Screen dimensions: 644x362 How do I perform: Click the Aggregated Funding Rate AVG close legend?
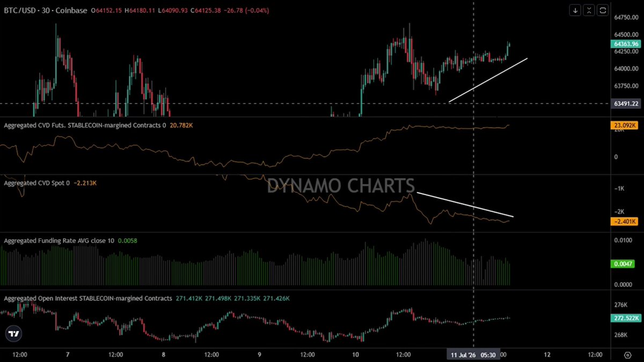59,241
